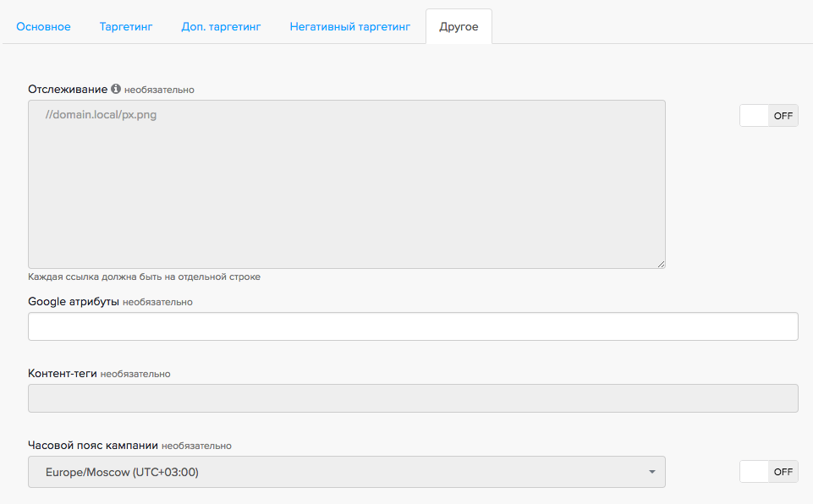Open the Таргетинг tab
The width and height of the screenshot is (813, 504).
point(126,26)
